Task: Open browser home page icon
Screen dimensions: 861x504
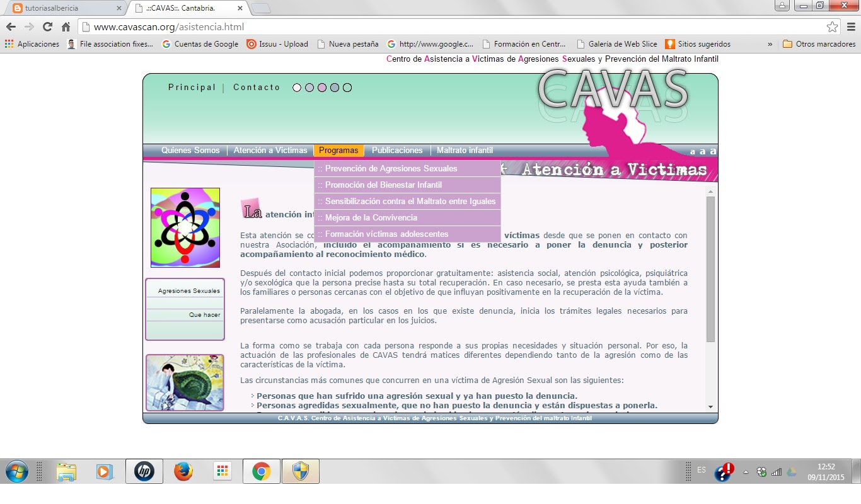Action: 66,27
